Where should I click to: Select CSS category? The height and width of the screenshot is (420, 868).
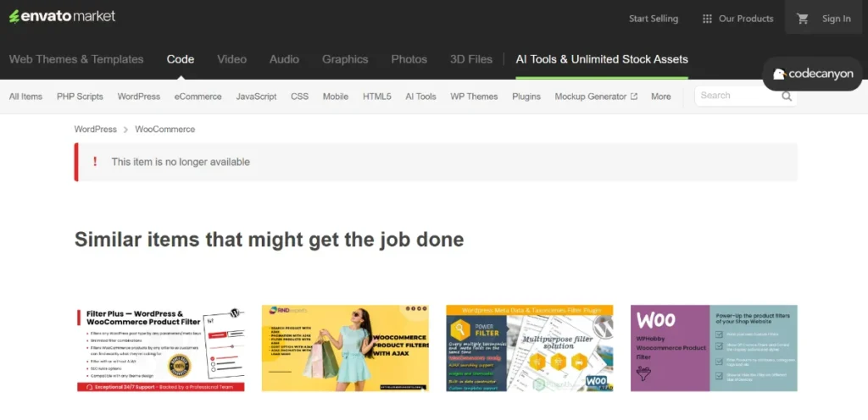(x=299, y=97)
